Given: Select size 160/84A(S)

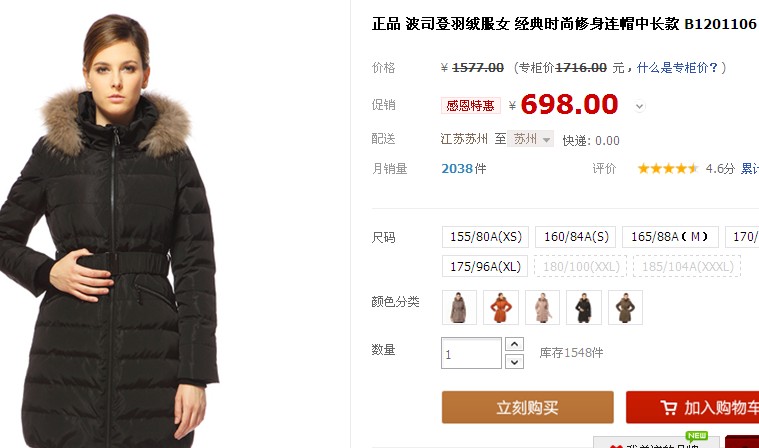Looking at the screenshot, I should (x=576, y=237).
